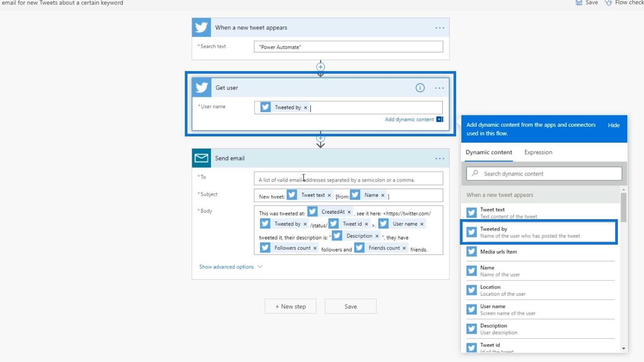
Task: Click the 'Tweet id' token in Body
Action: [349, 224]
